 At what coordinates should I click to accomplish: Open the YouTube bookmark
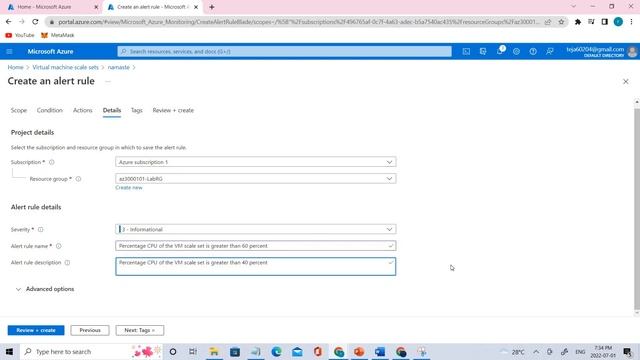[x=20, y=35]
